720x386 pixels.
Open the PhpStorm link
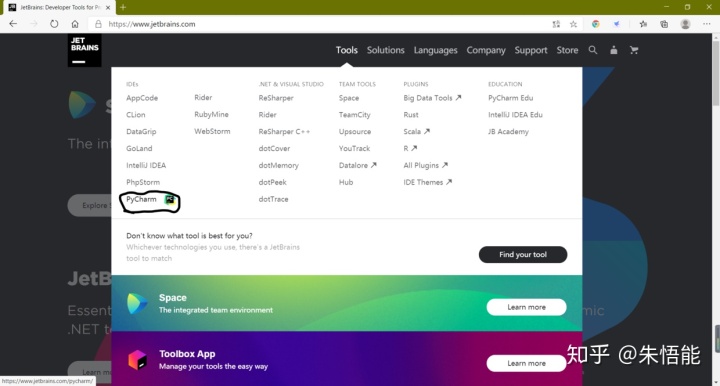(x=143, y=182)
